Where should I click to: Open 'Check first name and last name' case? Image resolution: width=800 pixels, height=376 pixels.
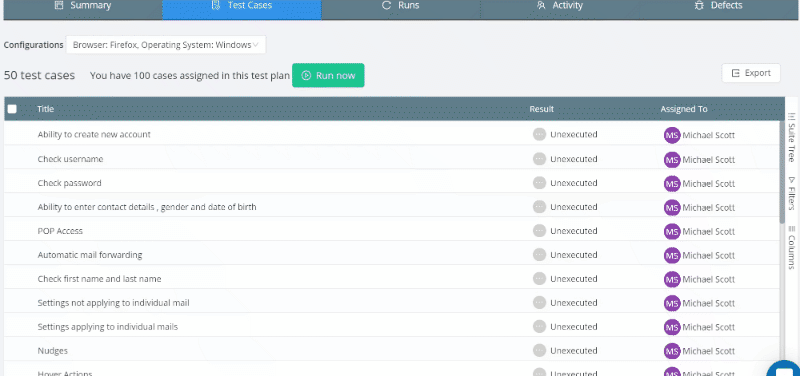point(99,279)
